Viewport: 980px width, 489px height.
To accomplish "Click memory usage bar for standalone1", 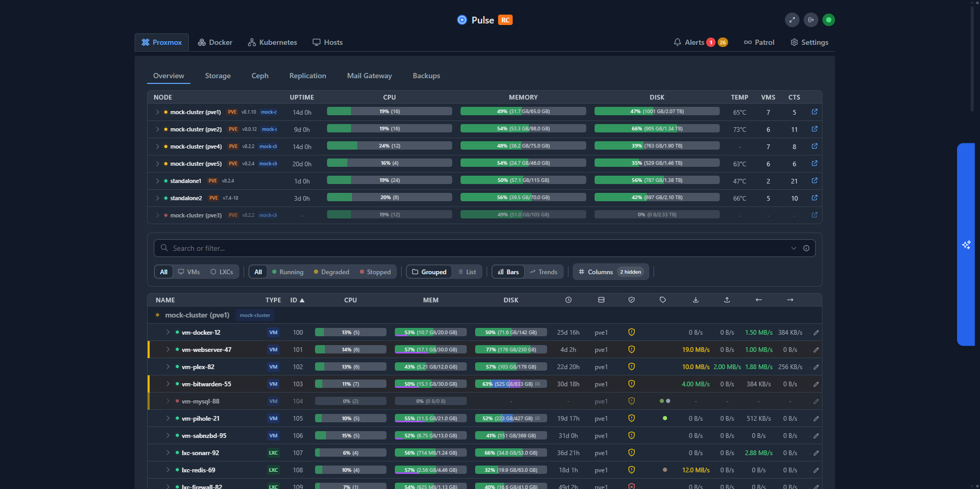I will pos(523,180).
